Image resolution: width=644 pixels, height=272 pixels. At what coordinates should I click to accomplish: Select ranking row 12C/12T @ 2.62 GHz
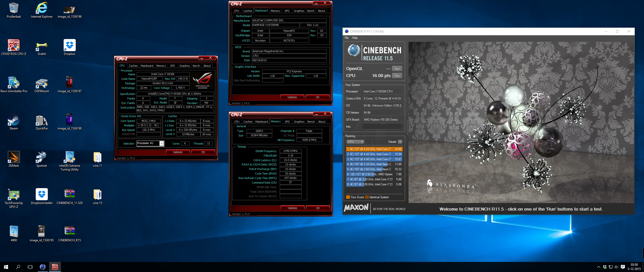pyautogui.click(x=374, y=174)
